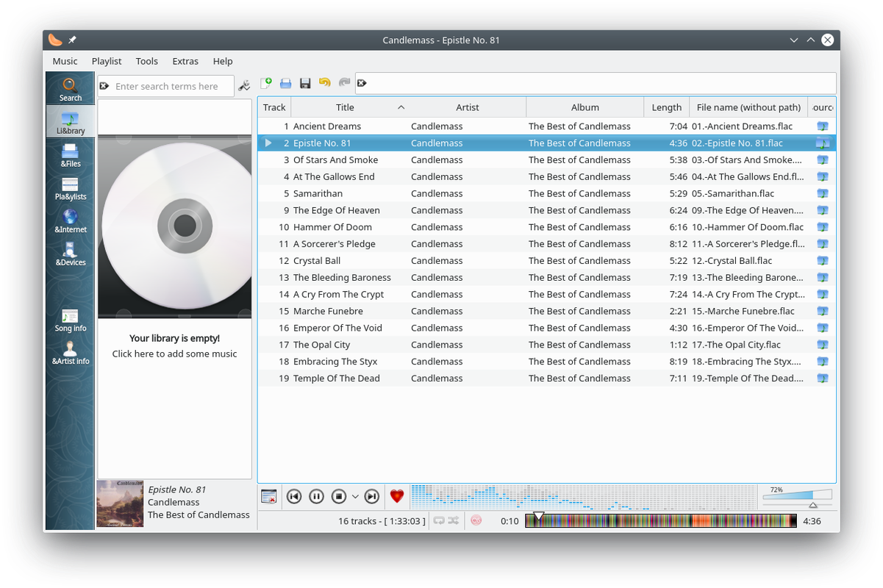883x588 pixels.
Task: Click the spectrum analyzer display
Action: click(x=584, y=497)
